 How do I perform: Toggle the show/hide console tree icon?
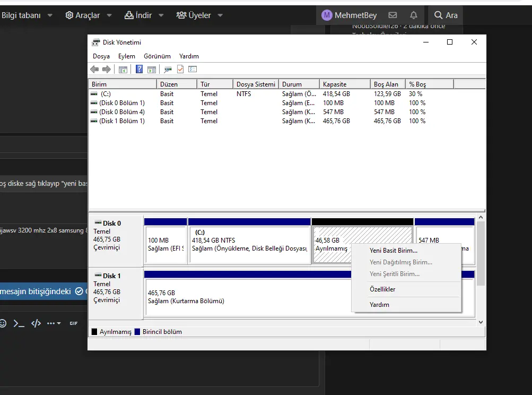123,70
